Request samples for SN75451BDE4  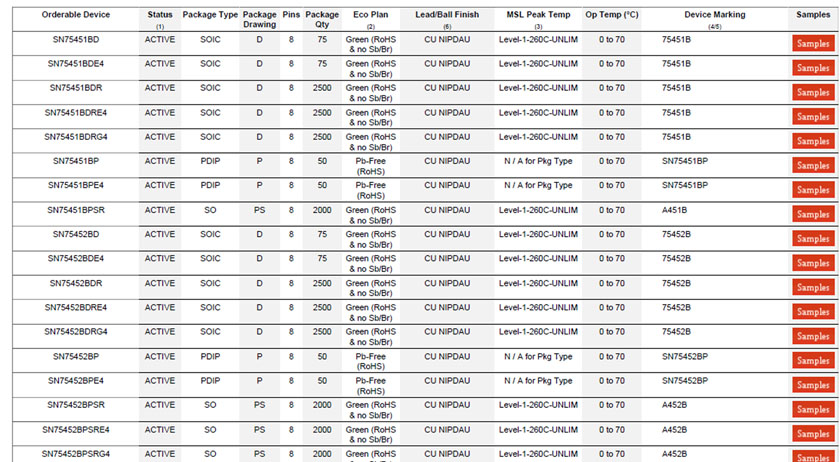[x=813, y=68]
